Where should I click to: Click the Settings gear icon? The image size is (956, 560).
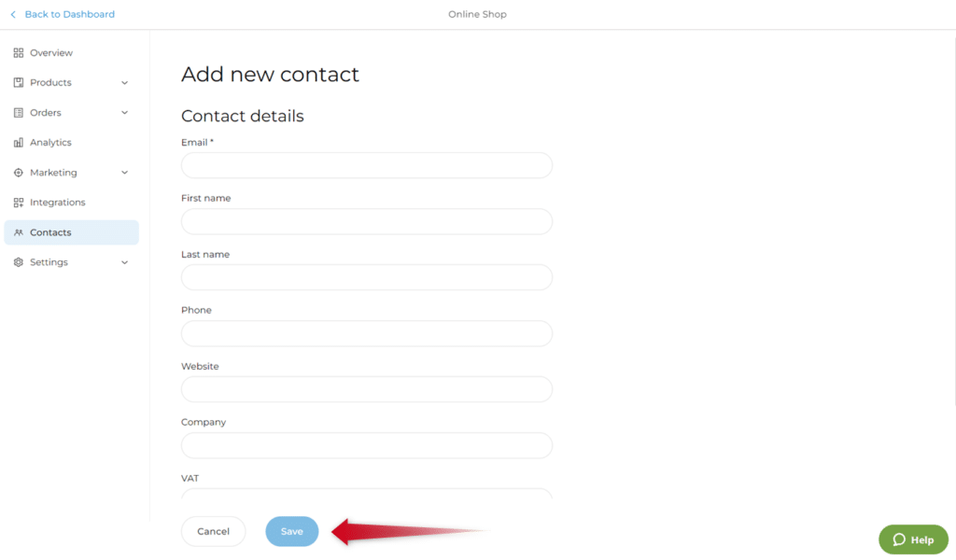click(x=19, y=262)
